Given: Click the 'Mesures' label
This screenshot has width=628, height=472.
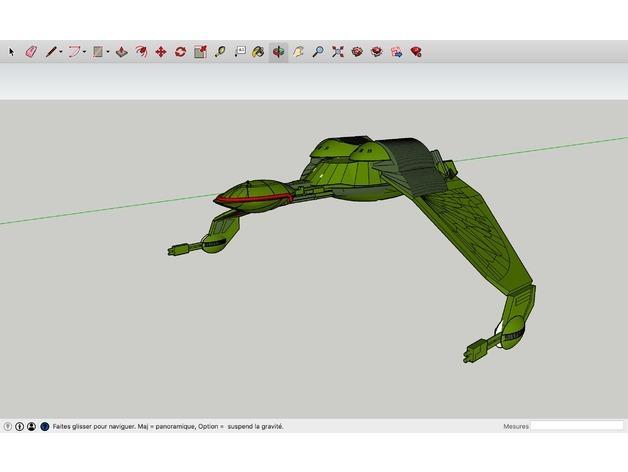Looking at the screenshot, I should (x=516, y=426).
